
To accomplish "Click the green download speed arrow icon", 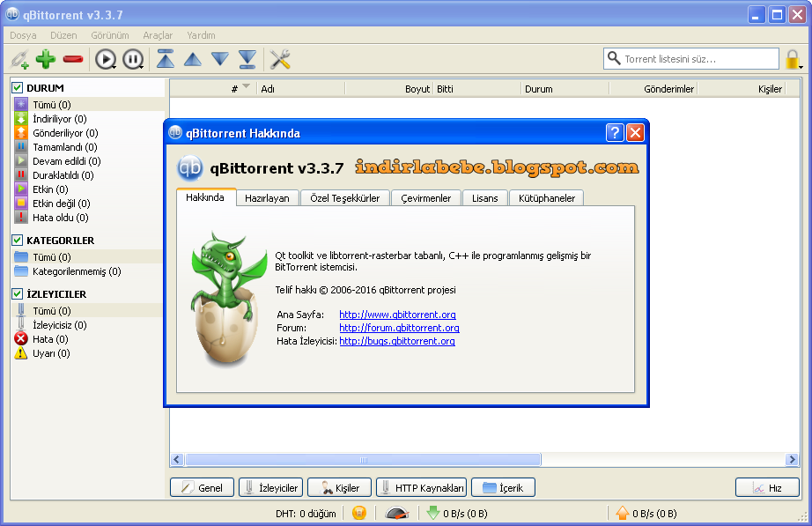I will click(433, 513).
